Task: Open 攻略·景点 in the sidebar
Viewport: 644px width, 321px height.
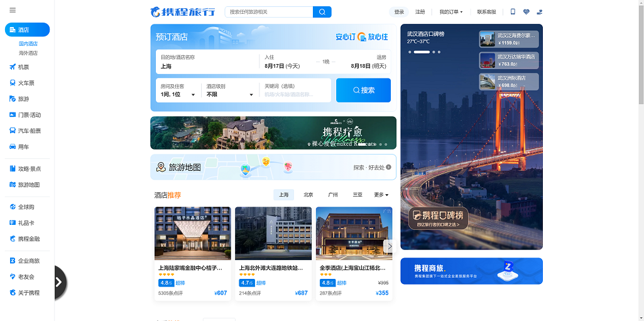Action: tap(27, 169)
